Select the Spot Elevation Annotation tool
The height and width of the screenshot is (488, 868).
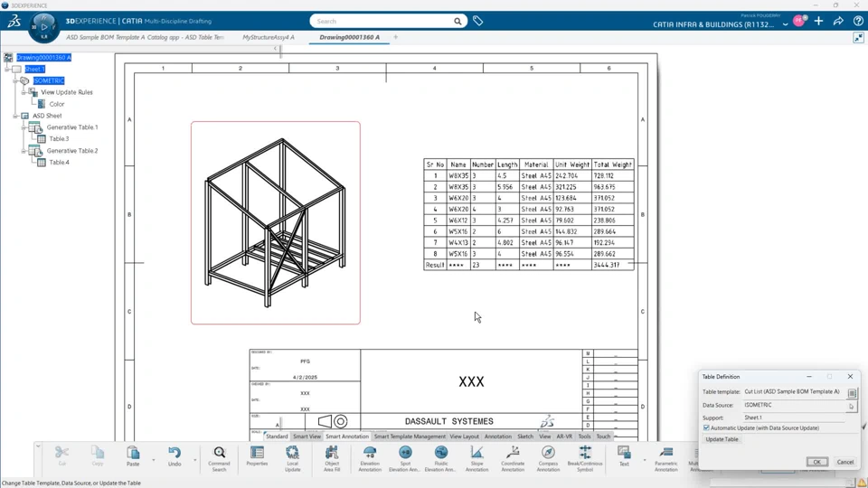405,459
